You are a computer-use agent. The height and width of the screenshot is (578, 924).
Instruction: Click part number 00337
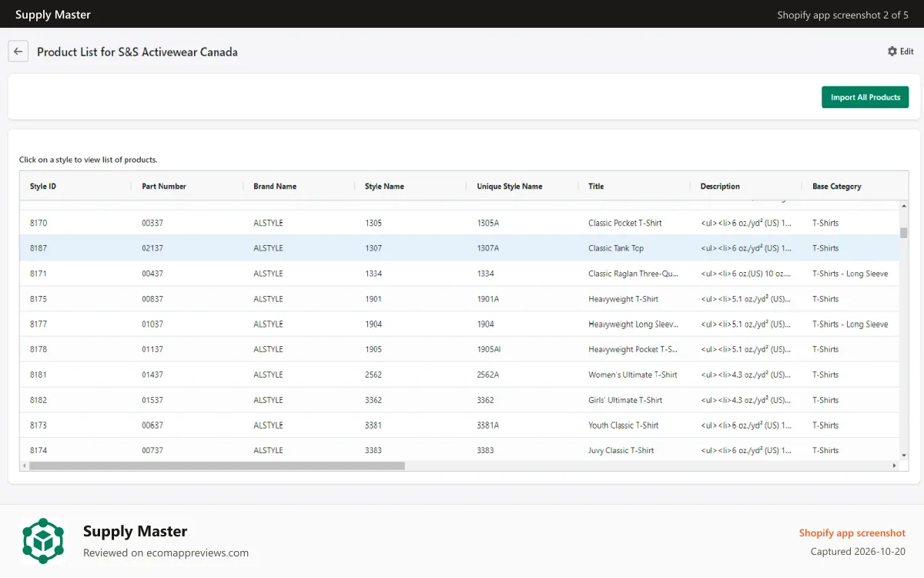point(152,223)
